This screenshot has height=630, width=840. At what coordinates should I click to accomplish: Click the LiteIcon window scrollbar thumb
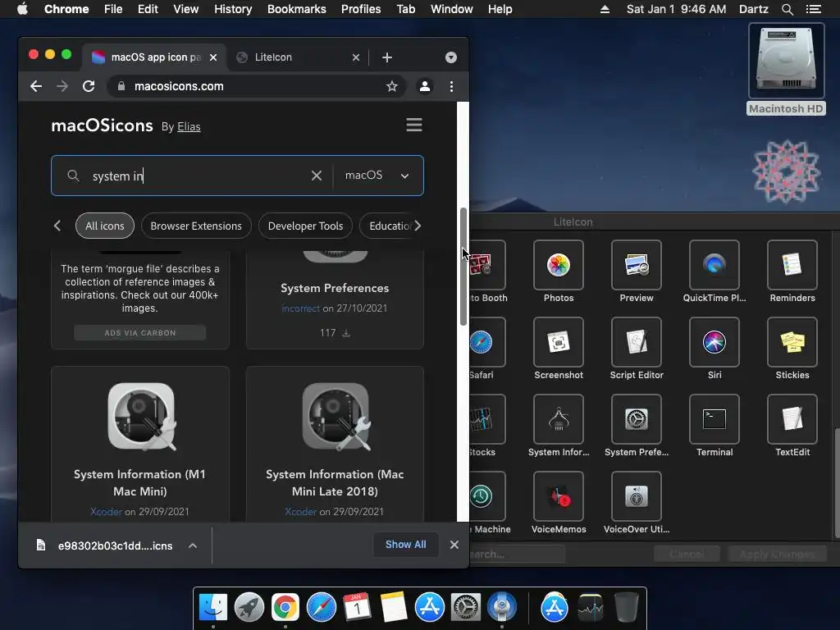click(x=837, y=482)
